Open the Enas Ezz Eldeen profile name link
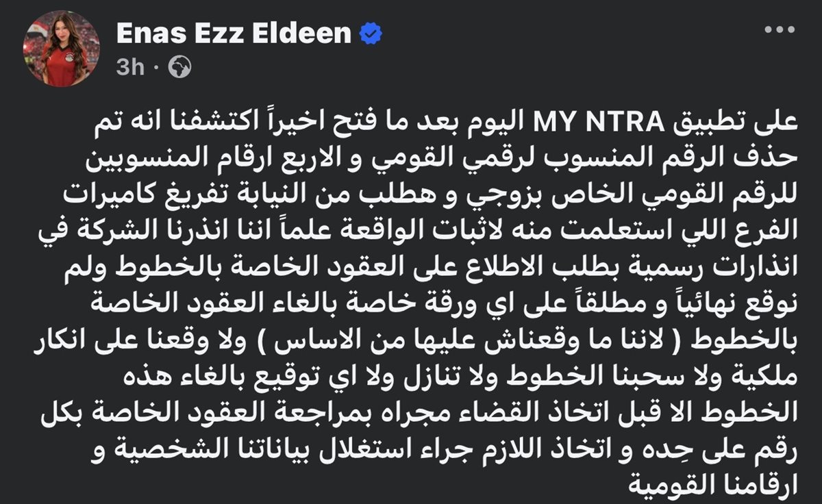 [x=234, y=34]
